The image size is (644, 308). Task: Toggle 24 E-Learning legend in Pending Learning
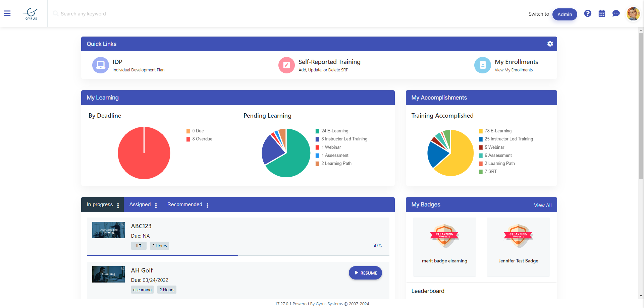pyautogui.click(x=334, y=131)
